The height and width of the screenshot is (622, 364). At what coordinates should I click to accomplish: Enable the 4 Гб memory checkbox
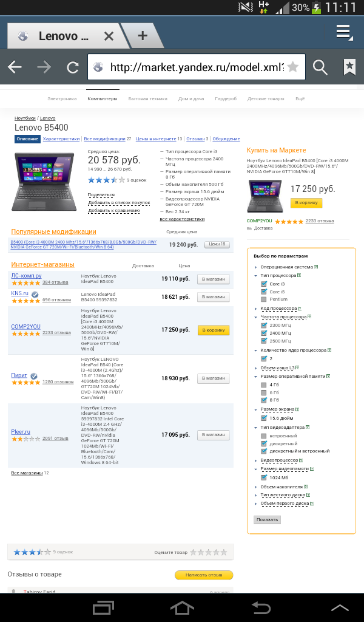[264, 384]
